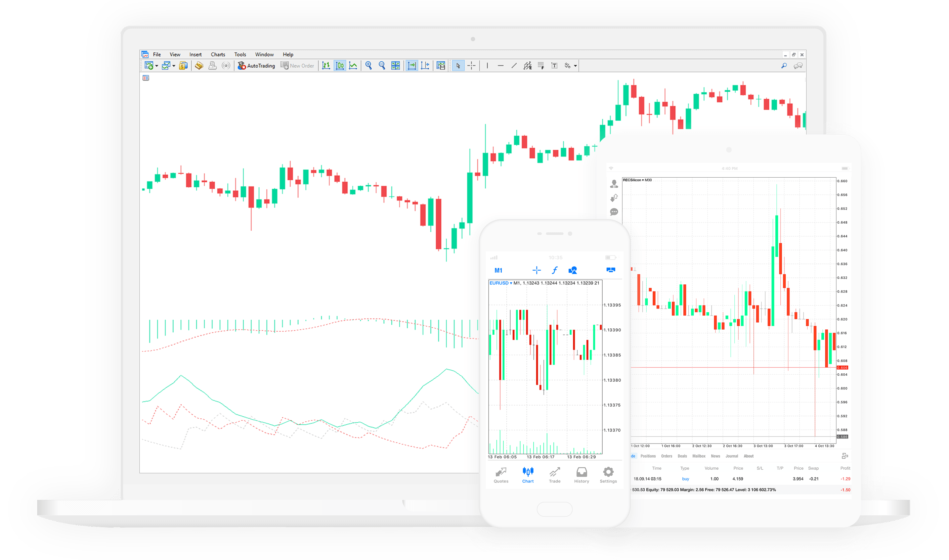Viewport: 949px width, 560px height.
Task: Select the horizontal line drawing tool
Action: 501,66
